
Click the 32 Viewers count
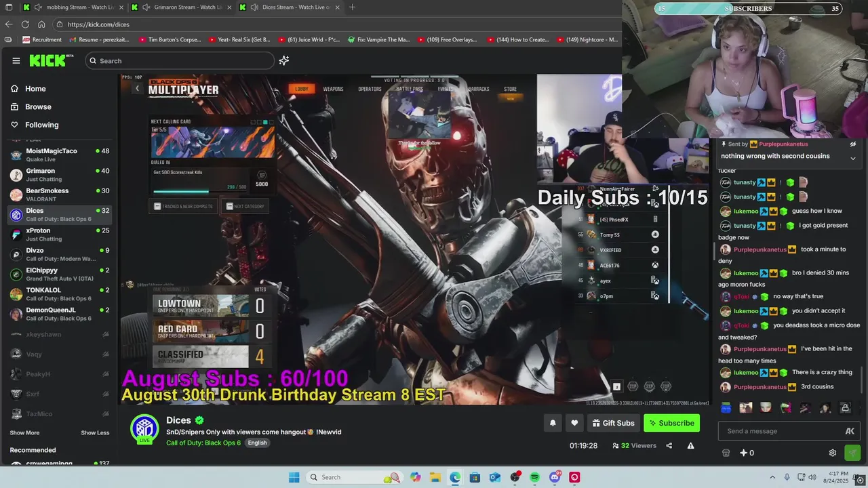(x=634, y=445)
